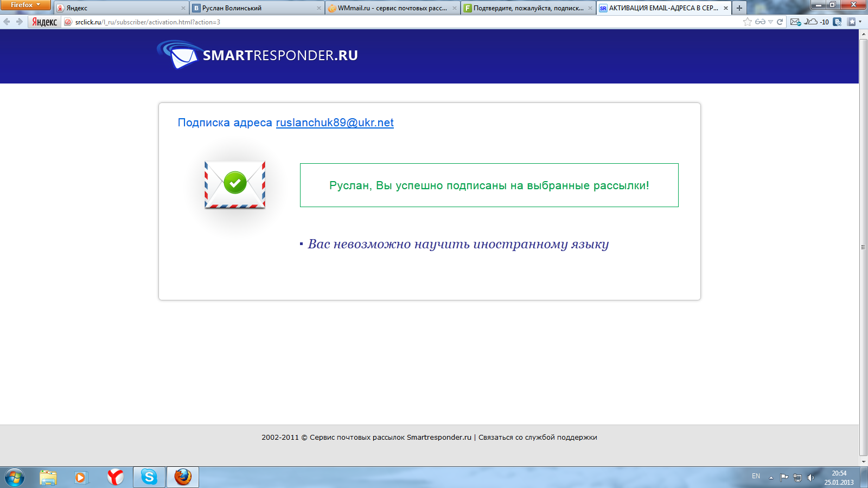Click the success message 'Руслан, Вы успешно подписаны'

click(489, 185)
